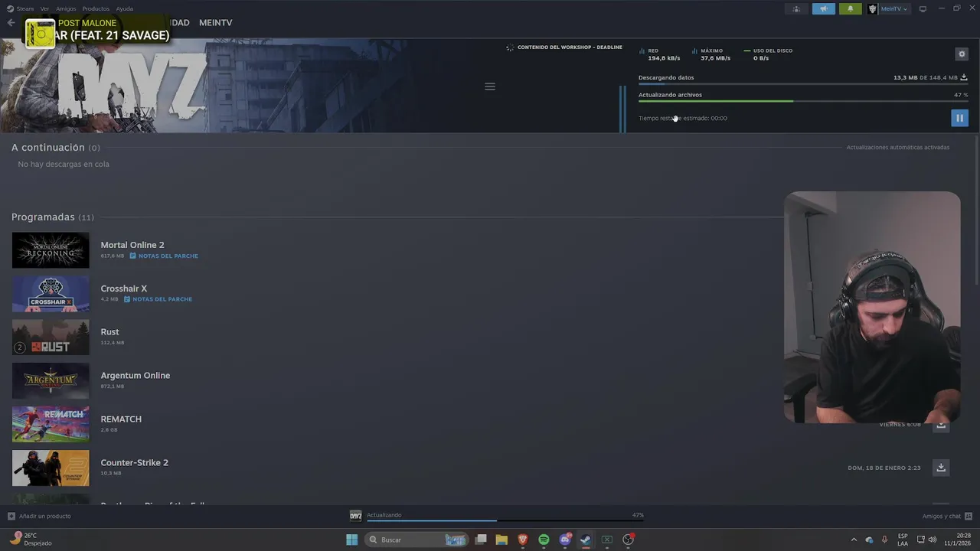This screenshot has width=980, height=551.
Task: Click the Descargando datos progress bar
Action: pyautogui.click(x=803, y=83)
